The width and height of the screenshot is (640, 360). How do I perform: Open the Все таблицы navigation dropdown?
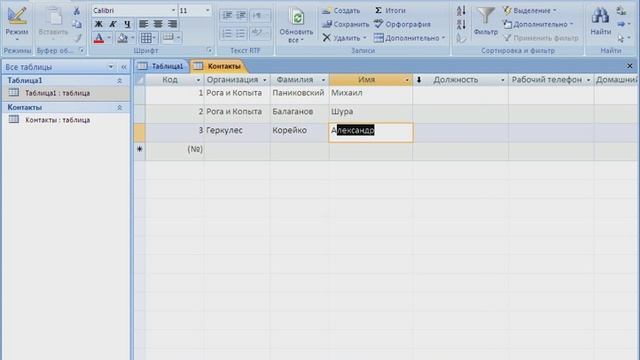[111, 67]
